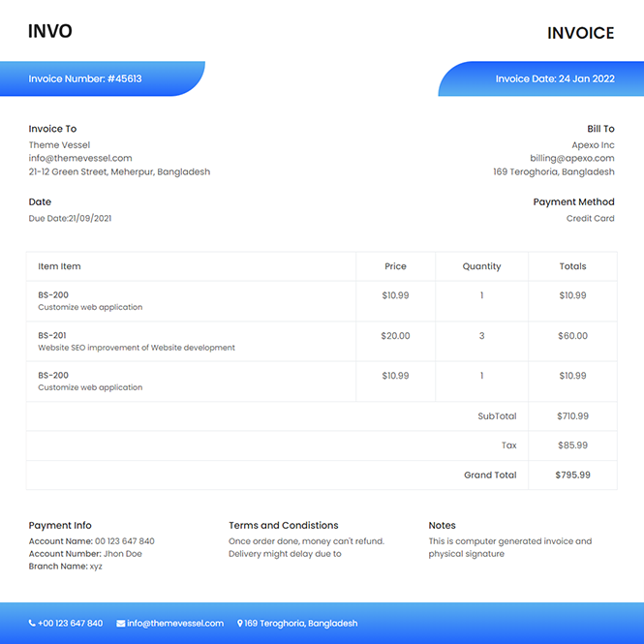Image resolution: width=644 pixels, height=644 pixels.
Task: Select the SubTotal value $710.99
Action: [x=572, y=416]
